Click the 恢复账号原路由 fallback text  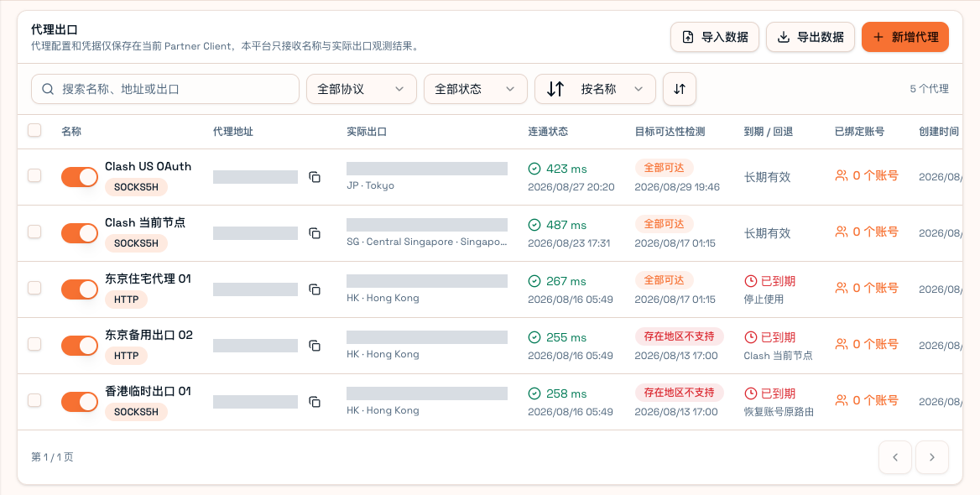[x=779, y=412]
